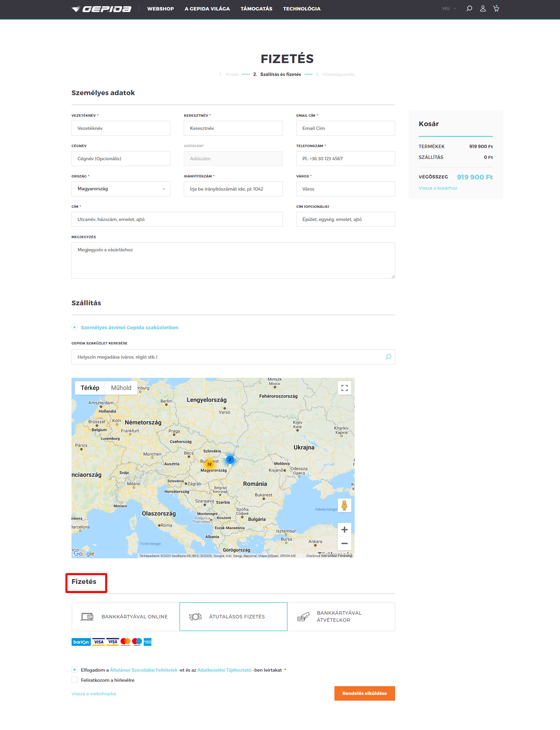Open the HU language dropdown
Viewport: 560px width, 730px height.
coord(449,9)
